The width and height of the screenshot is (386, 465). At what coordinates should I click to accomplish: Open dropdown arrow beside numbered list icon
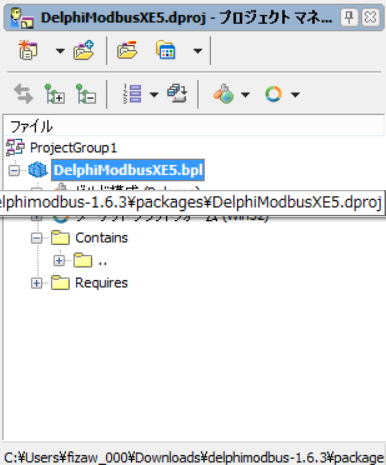[x=154, y=95]
